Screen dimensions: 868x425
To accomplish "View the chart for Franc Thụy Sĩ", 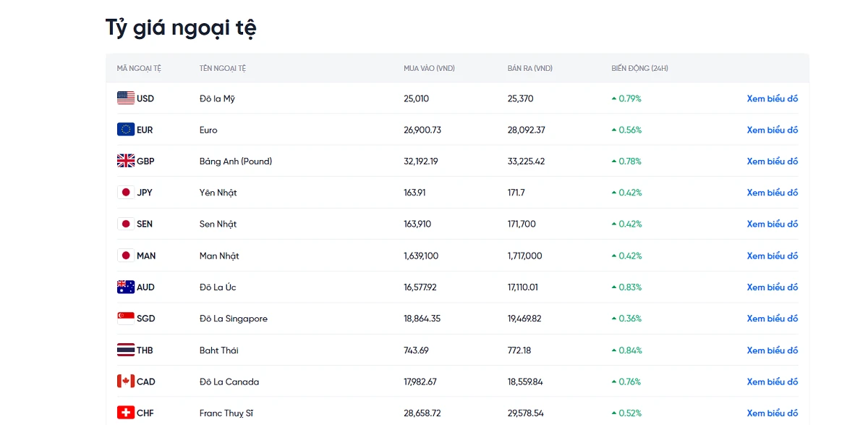I will [772, 413].
